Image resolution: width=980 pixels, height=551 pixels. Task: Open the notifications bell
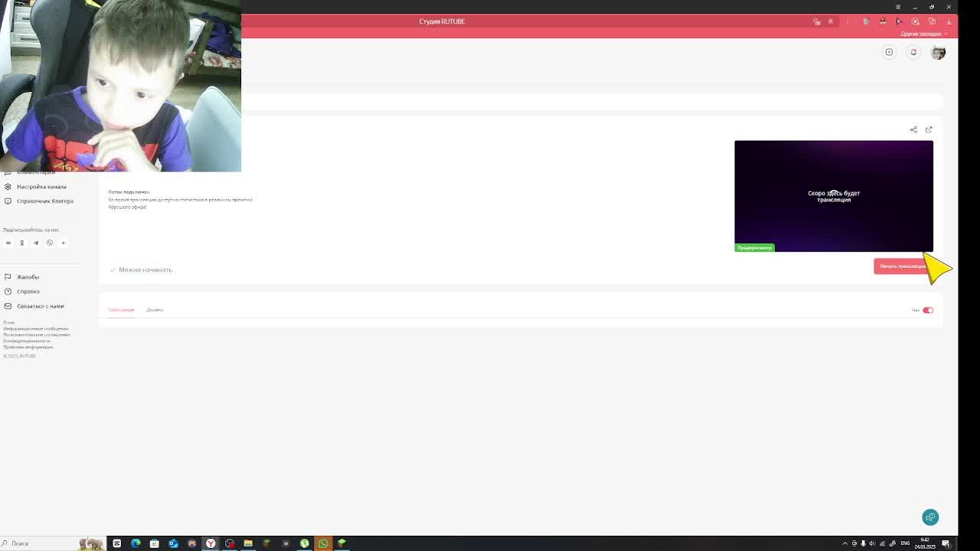[x=913, y=53]
